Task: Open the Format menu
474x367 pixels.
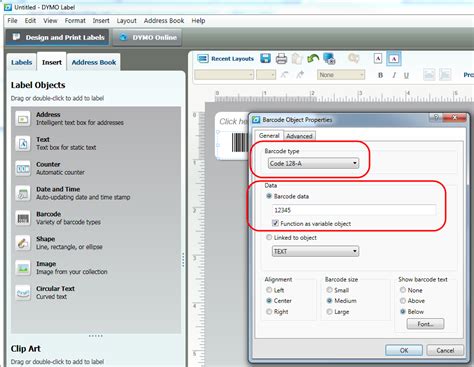Action: pyautogui.click(x=75, y=21)
